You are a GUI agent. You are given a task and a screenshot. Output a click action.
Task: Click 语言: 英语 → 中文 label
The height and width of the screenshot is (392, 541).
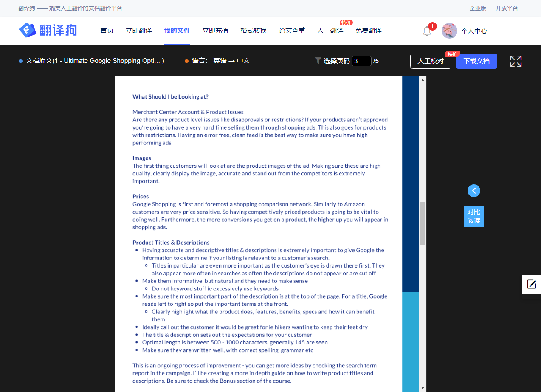(221, 61)
